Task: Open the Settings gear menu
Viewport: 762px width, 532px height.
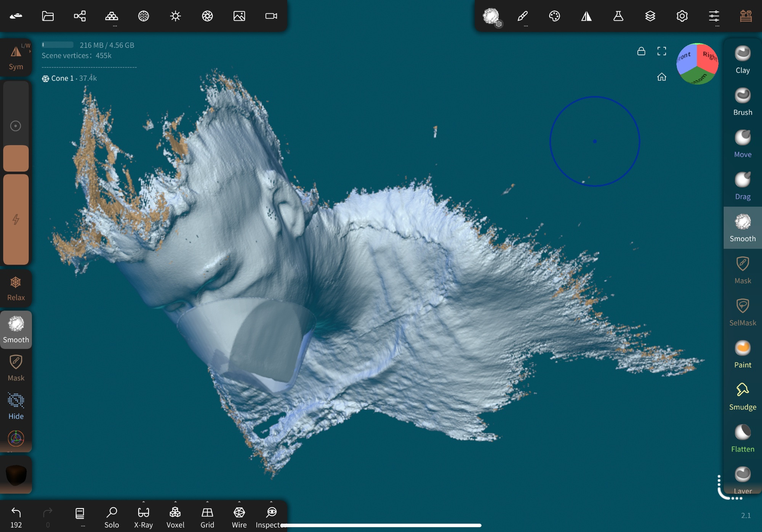Action: coord(682,16)
